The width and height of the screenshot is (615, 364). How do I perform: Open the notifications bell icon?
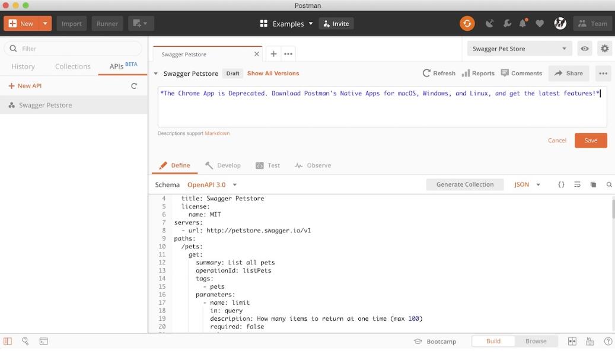[x=523, y=24]
